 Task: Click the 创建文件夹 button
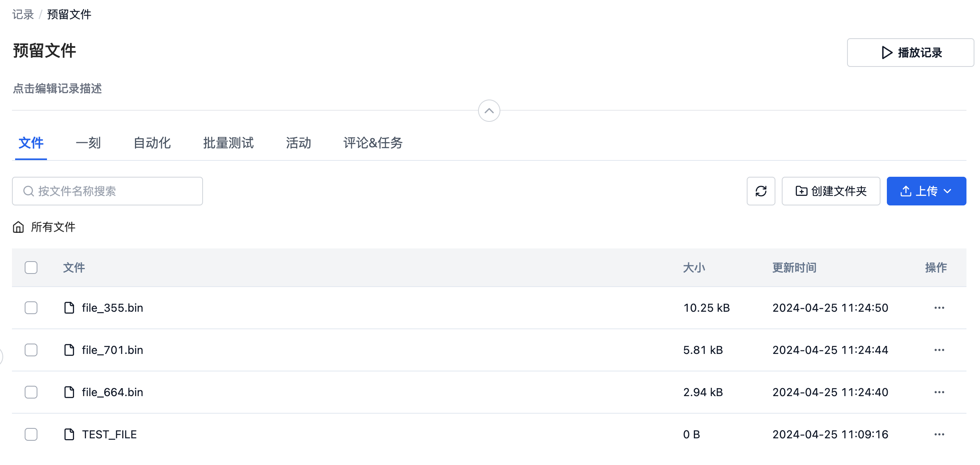tap(831, 191)
